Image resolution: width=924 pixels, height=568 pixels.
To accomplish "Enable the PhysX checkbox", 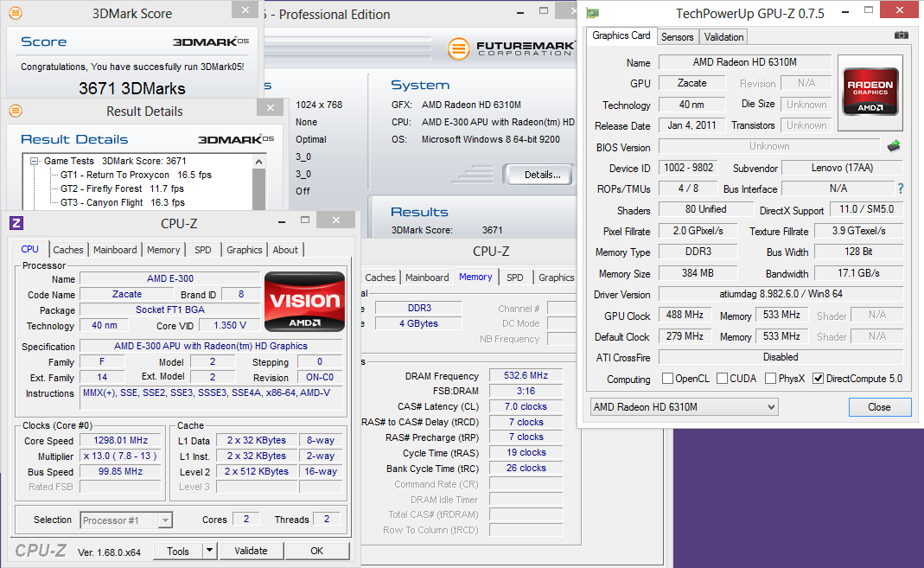I will pos(770,379).
